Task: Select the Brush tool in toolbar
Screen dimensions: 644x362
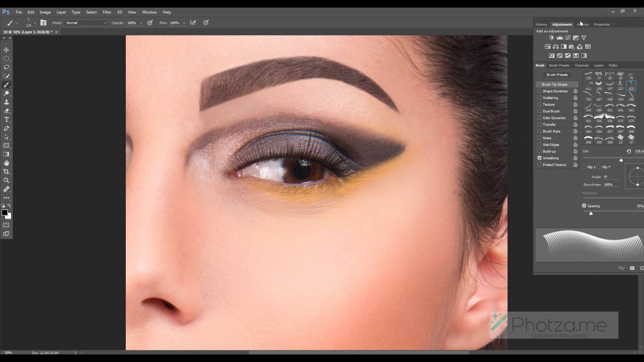Action: (x=7, y=84)
